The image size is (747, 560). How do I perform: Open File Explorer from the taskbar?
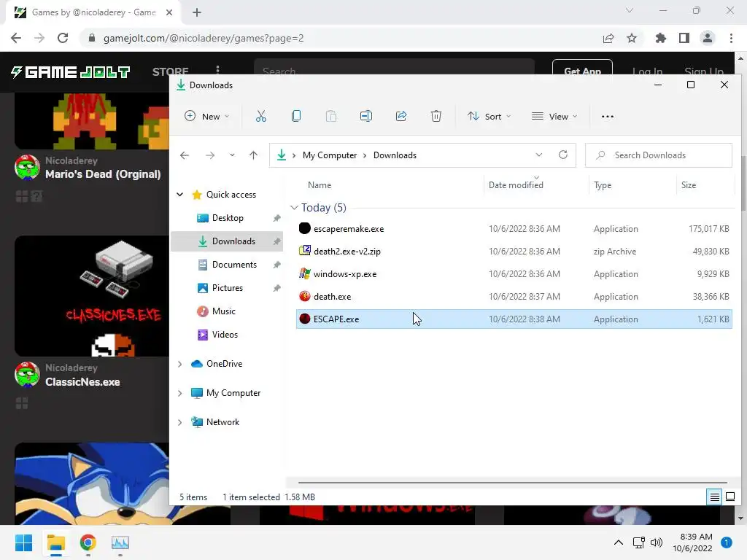(x=55, y=542)
